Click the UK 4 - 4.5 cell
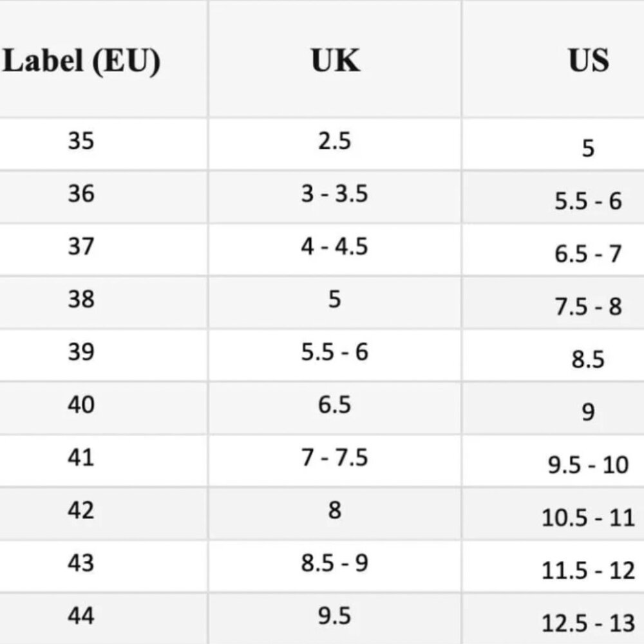The image size is (644, 644). (335, 250)
